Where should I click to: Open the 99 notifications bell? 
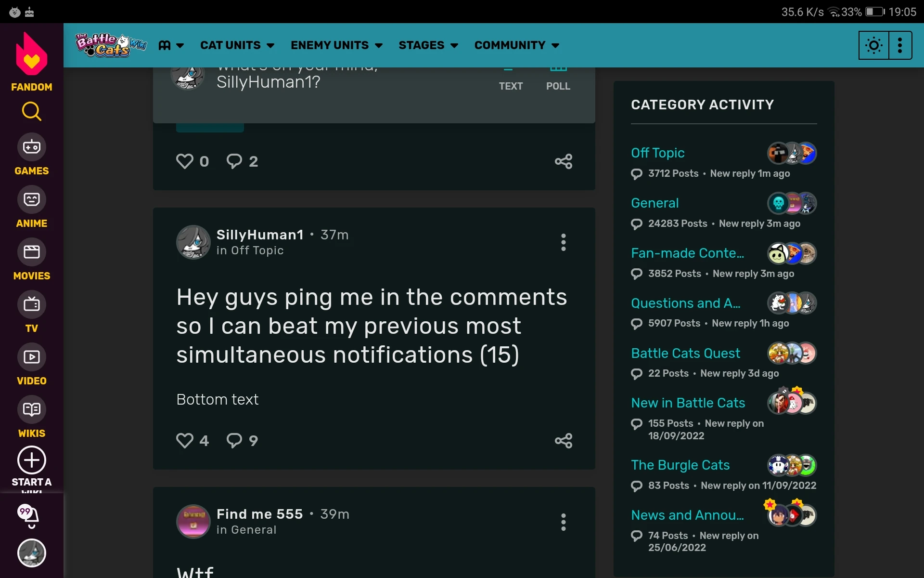coord(31,516)
